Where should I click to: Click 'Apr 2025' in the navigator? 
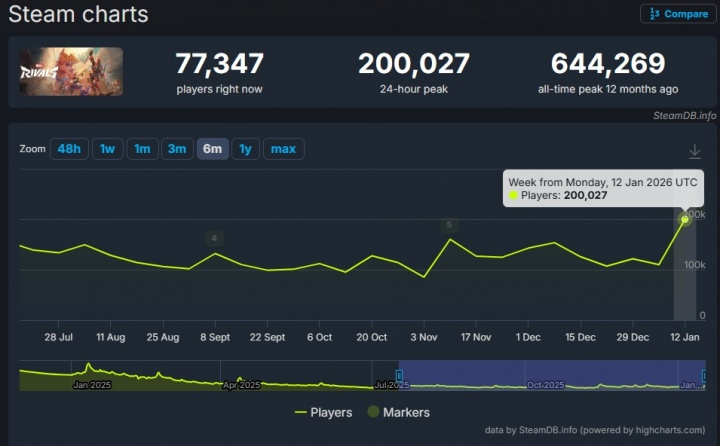tap(242, 385)
